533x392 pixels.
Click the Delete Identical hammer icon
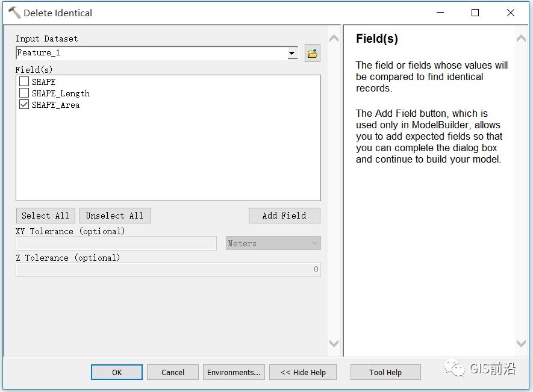coord(14,13)
